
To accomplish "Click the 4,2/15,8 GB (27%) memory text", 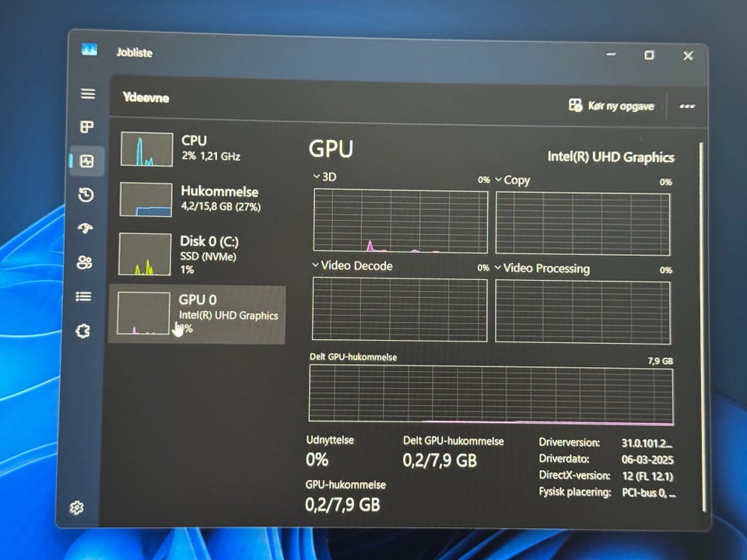I will tap(221, 207).
